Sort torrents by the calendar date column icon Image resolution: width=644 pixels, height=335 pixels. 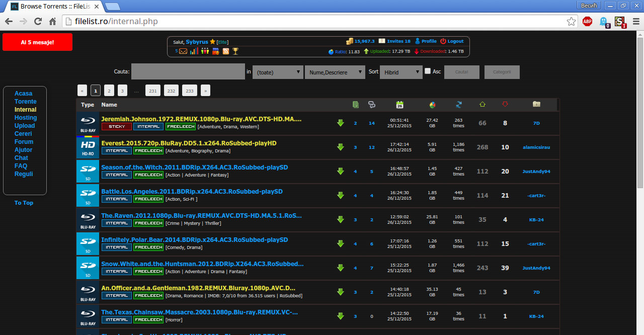399,104
